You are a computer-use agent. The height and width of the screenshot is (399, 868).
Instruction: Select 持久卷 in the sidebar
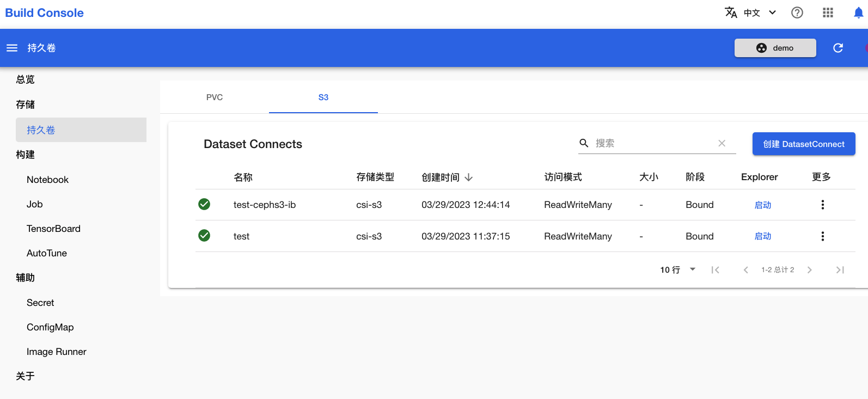tap(81, 130)
